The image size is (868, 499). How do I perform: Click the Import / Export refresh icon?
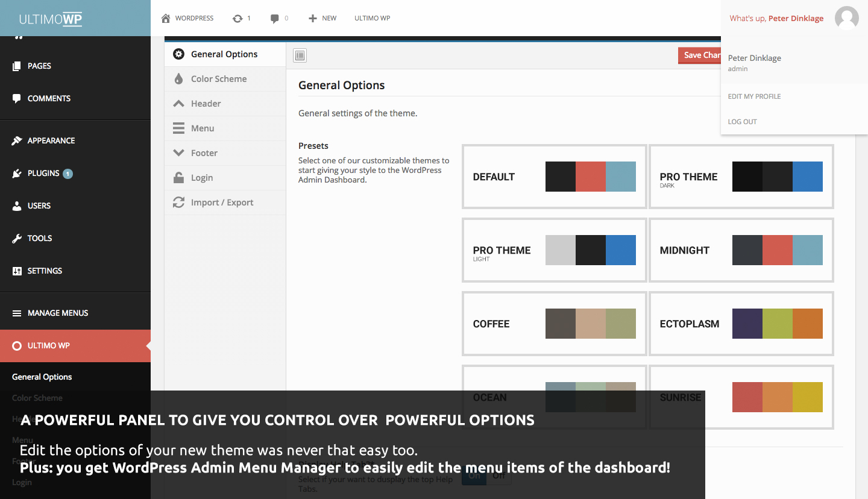(178, 202)
